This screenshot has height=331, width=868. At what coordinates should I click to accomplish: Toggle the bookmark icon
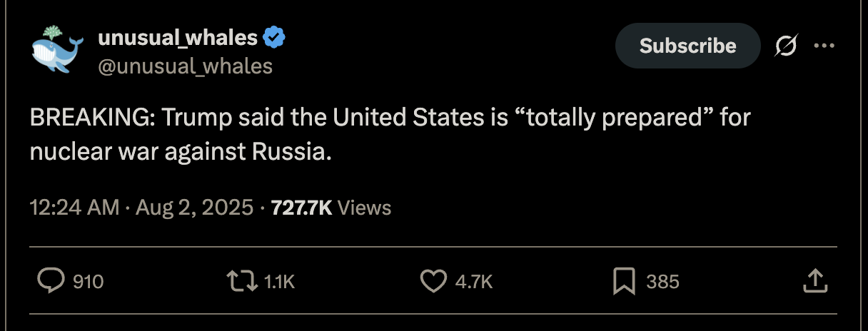(x=624, y=282)
